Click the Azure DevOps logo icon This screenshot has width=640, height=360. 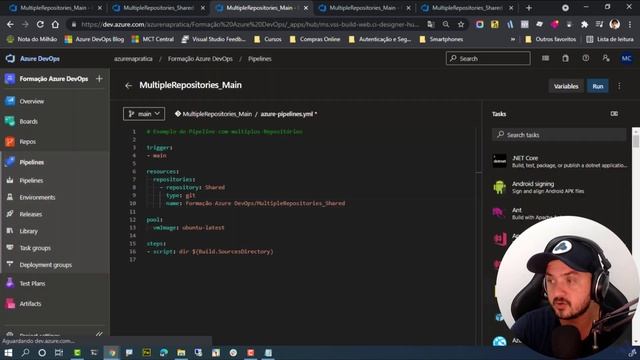(10, 58)
